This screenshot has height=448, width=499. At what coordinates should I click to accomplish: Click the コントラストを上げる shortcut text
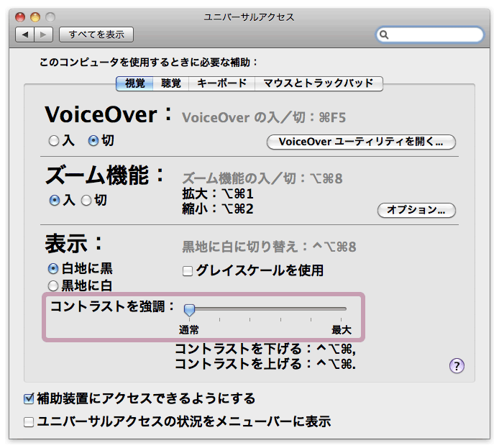tap(265, 364)
